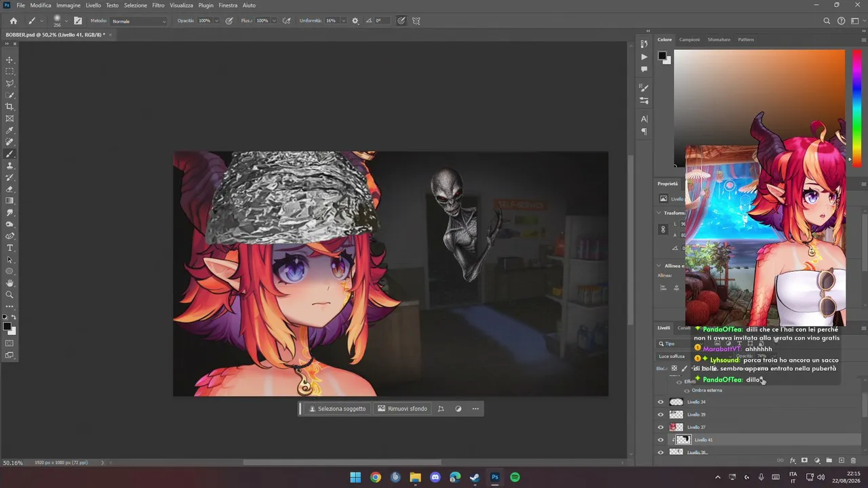
Task: Select the Clone Stamp tool
Action: pos(9,165)
